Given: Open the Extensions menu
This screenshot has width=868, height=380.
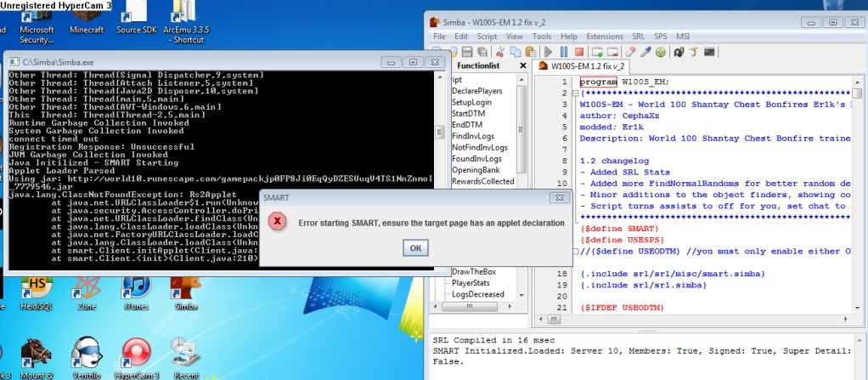Looking at the screenshot, I should tap(604, 37).
